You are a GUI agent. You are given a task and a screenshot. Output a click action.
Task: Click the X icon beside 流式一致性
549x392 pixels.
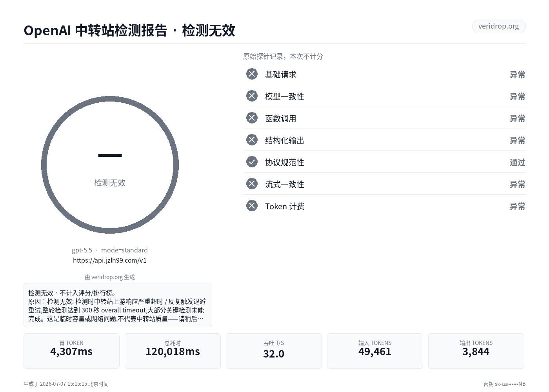(252, 184)
